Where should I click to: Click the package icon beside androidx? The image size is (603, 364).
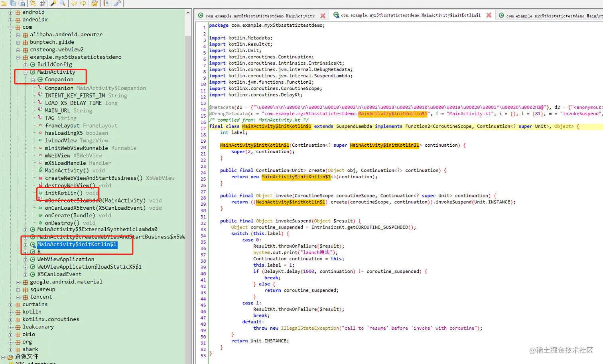[x=18, y=20]
